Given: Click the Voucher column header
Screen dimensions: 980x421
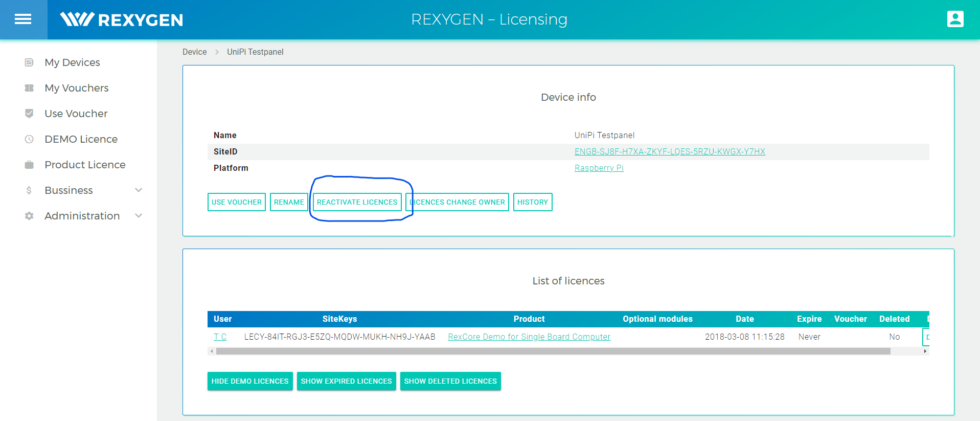Looking at the screenshot, I should click(851, 319).
